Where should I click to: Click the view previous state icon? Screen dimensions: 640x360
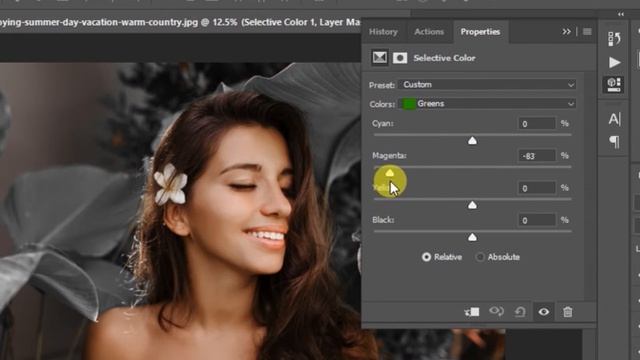coord(496,312)
